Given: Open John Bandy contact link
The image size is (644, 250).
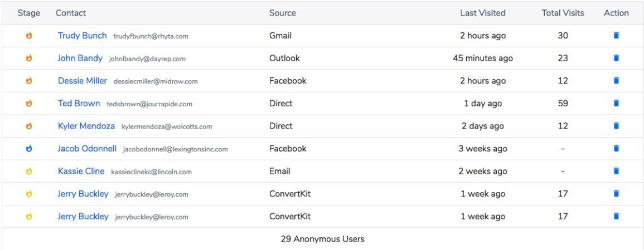Looking at the screenshot, I should tap(80, 58).
